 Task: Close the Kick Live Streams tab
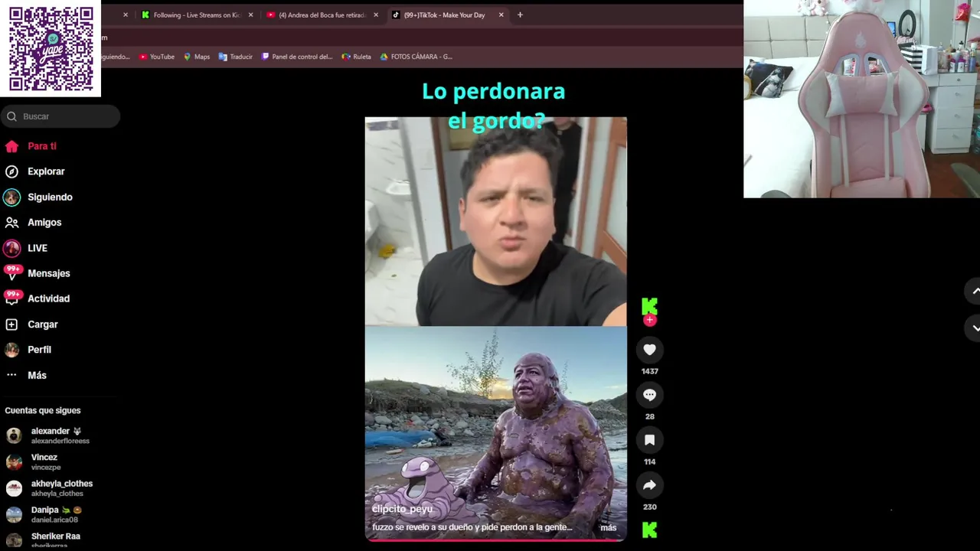(250, 15)
